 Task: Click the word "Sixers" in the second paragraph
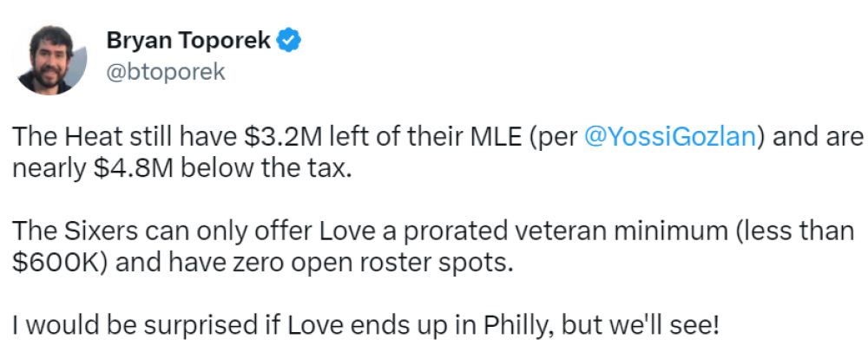(x=102, y=231)
